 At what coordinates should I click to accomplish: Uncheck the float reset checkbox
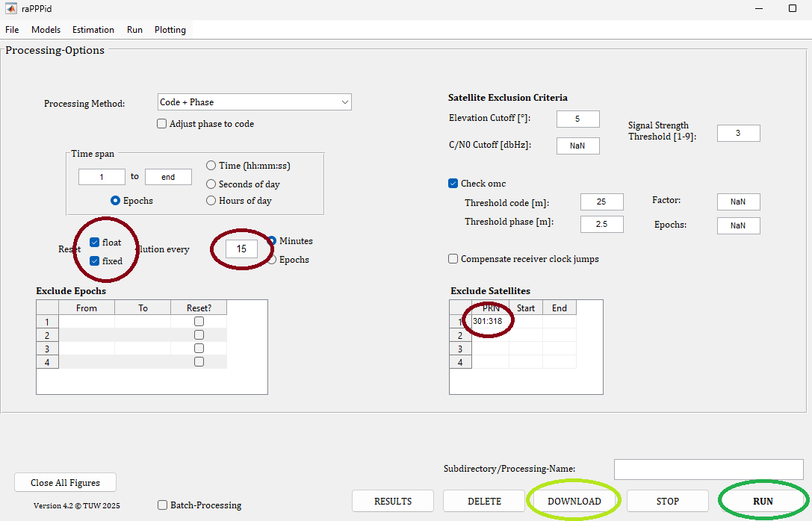pyautogui.click(x=95, y=243)
